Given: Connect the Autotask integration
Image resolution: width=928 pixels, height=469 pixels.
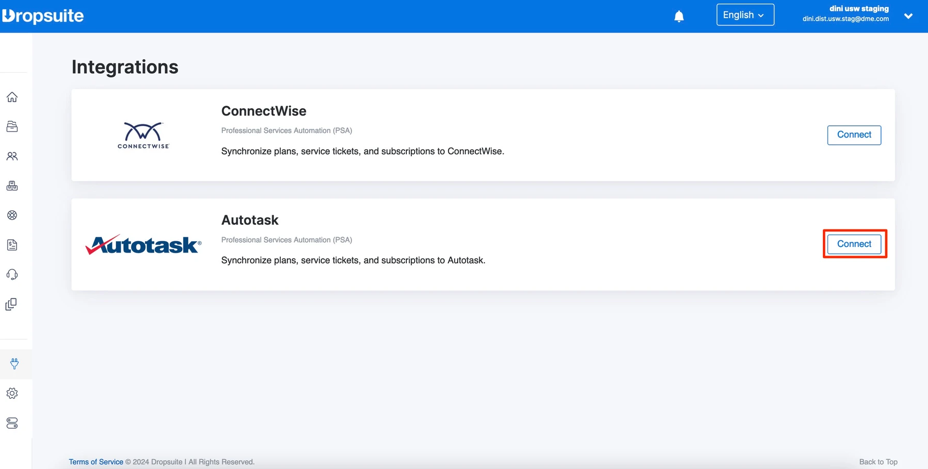Looking at the screenshot, I should pyautogui.click(x=853, y=244).
